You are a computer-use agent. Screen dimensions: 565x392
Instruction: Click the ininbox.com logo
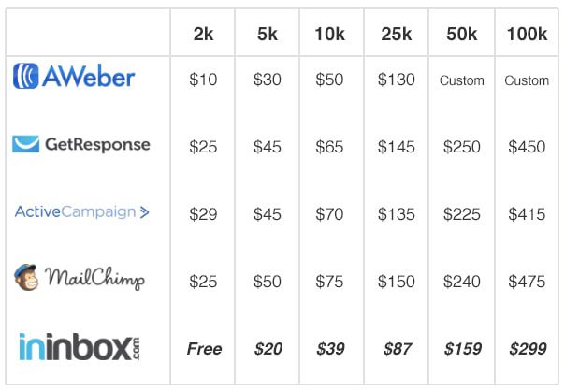click(80, 347)
